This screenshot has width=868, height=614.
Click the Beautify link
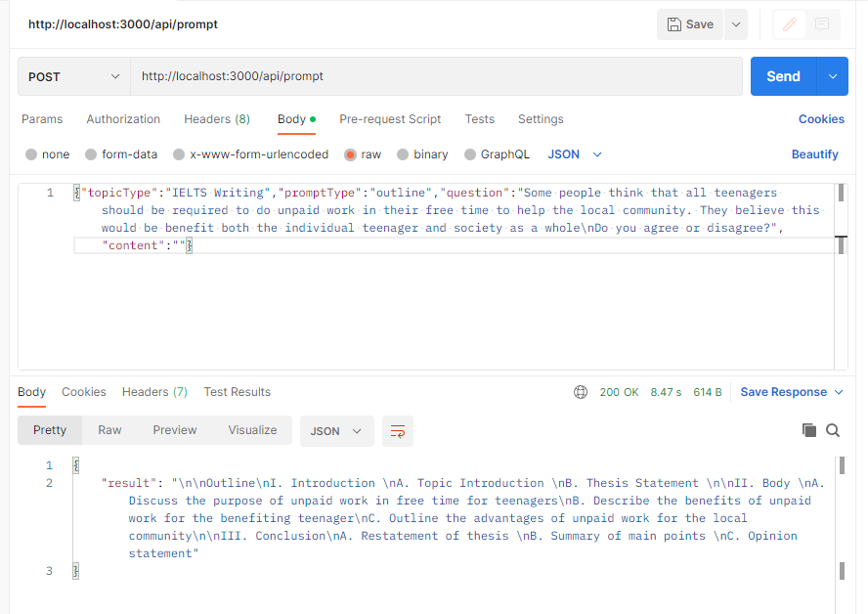[x=814, y=154]
